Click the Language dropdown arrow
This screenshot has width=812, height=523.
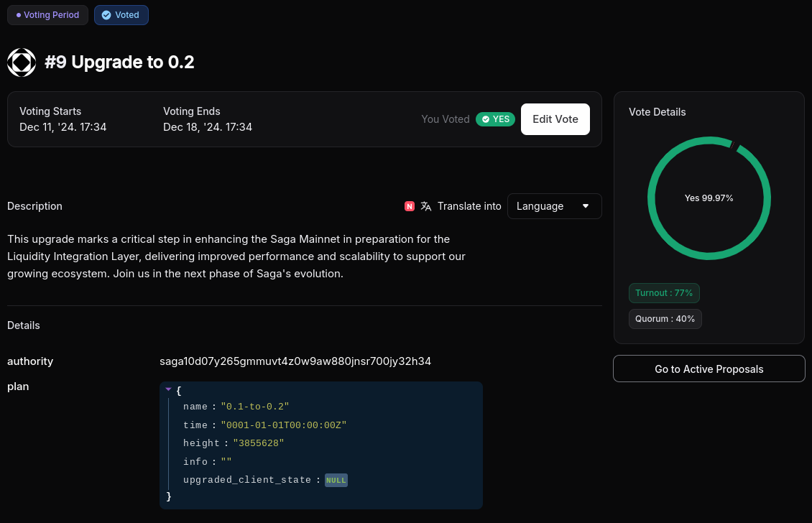(x=586, y=206)
